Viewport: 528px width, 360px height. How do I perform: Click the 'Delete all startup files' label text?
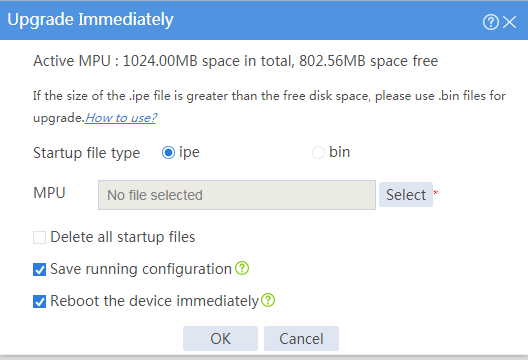(123, 237)
